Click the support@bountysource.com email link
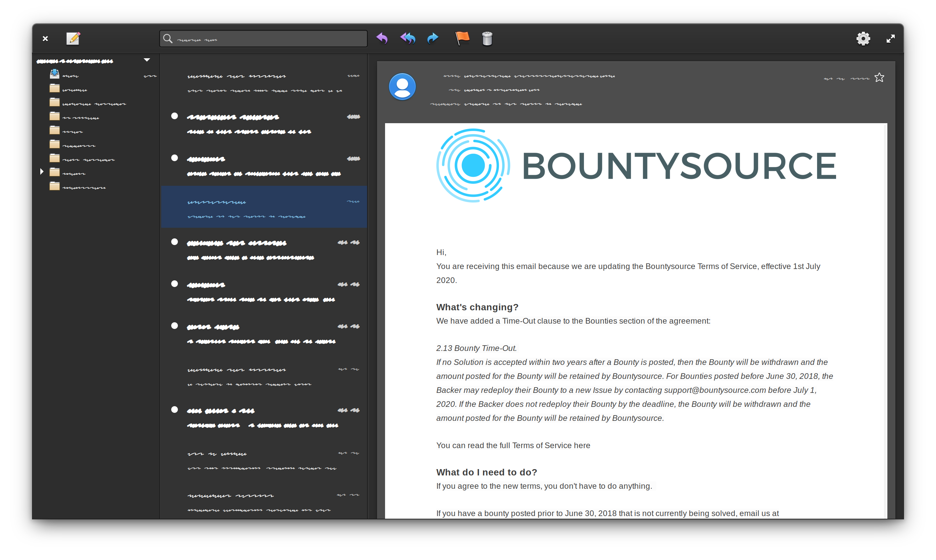The height and width of the screenshot is (560, 936). (x=714, y=390)
